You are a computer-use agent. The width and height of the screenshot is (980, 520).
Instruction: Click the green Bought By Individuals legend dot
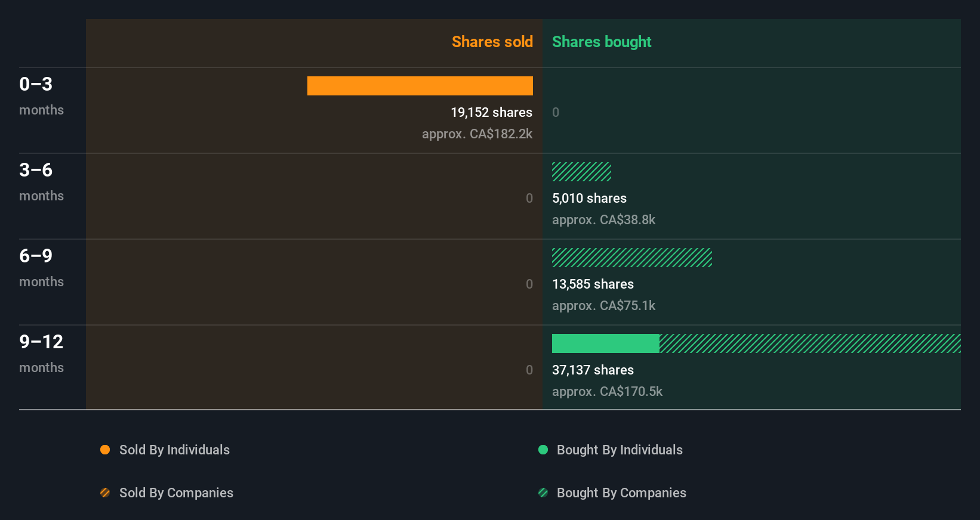(543, 450)
